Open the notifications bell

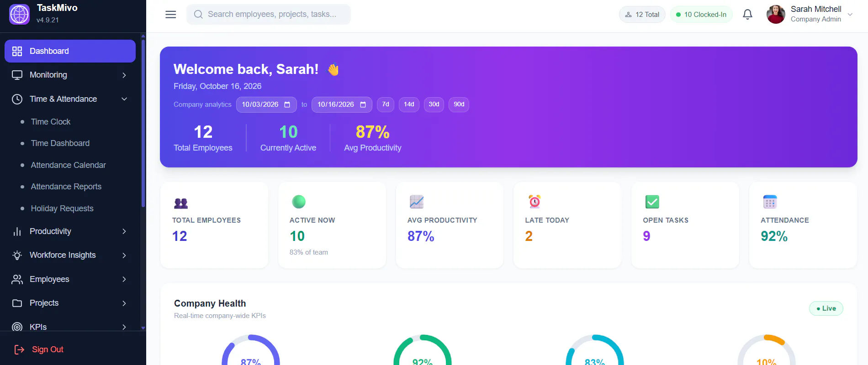click(x=747, y=15)
